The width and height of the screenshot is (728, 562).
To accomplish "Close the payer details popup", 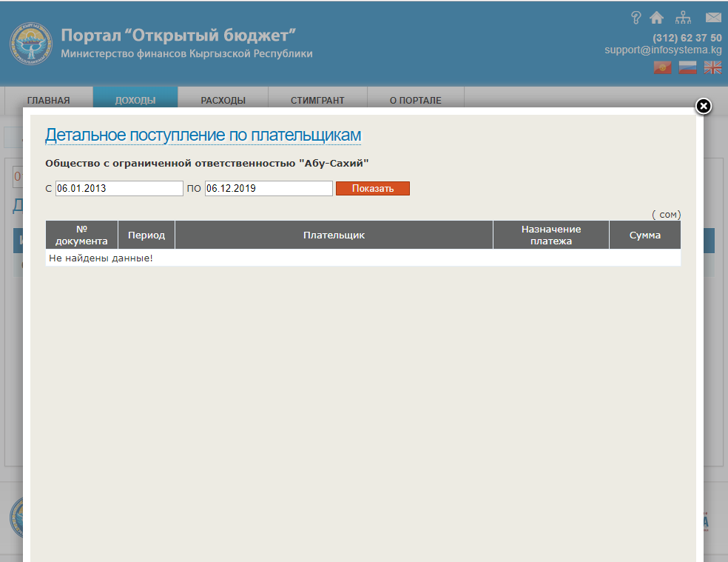I will (704, 107).
